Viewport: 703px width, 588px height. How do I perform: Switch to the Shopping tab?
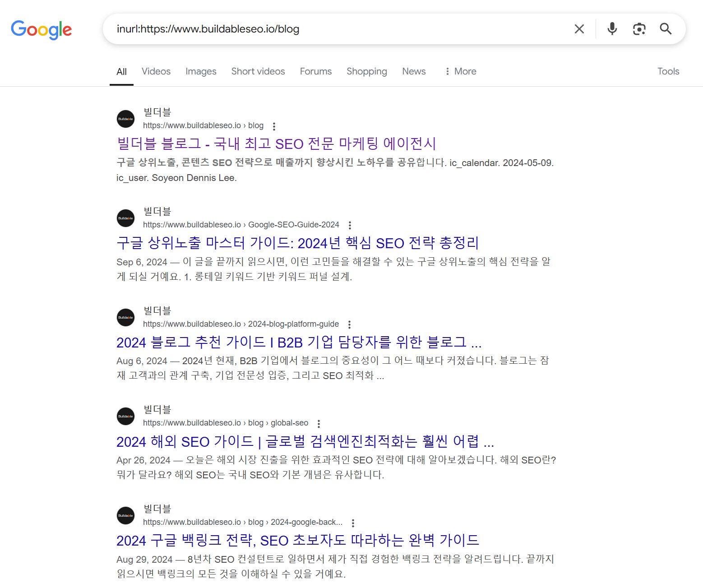point(367,71)
